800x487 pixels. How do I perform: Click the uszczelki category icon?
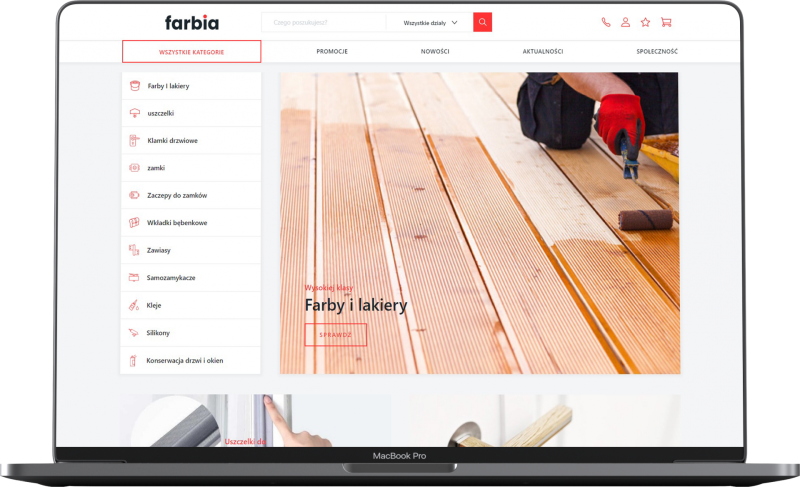pos(135,113)
